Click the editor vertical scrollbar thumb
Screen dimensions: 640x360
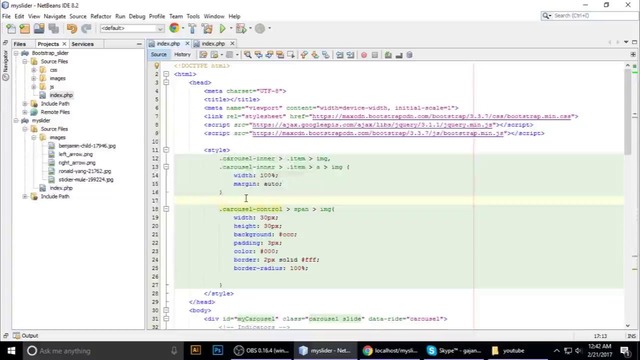tap(628, 111)
